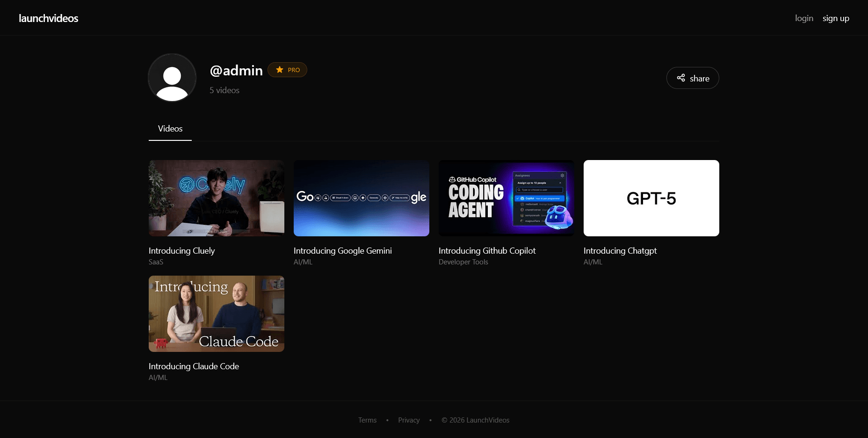868x438 pixels.
Task: Click the SaaS category label under Cluely
Action: (156, 262)
